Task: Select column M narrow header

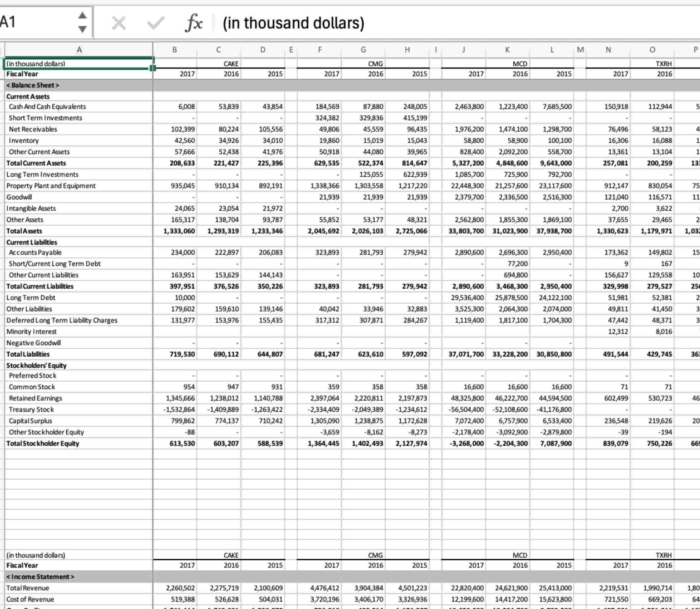Action: click(x=580, y=50)
